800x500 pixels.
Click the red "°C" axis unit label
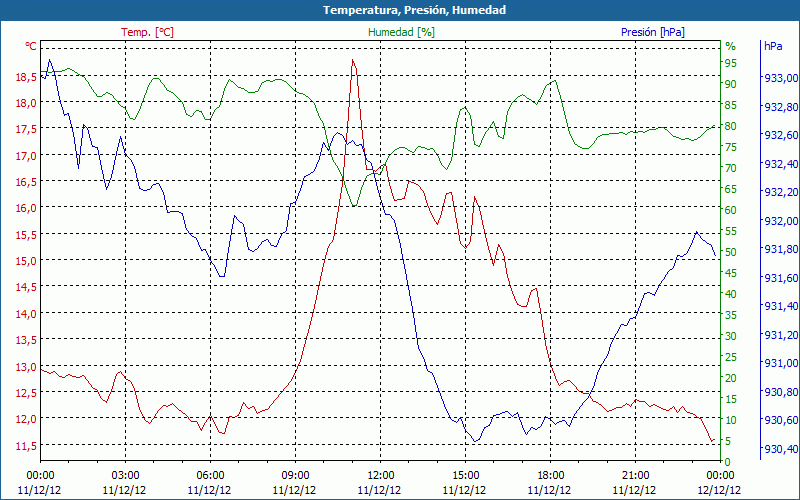[31, 46]
